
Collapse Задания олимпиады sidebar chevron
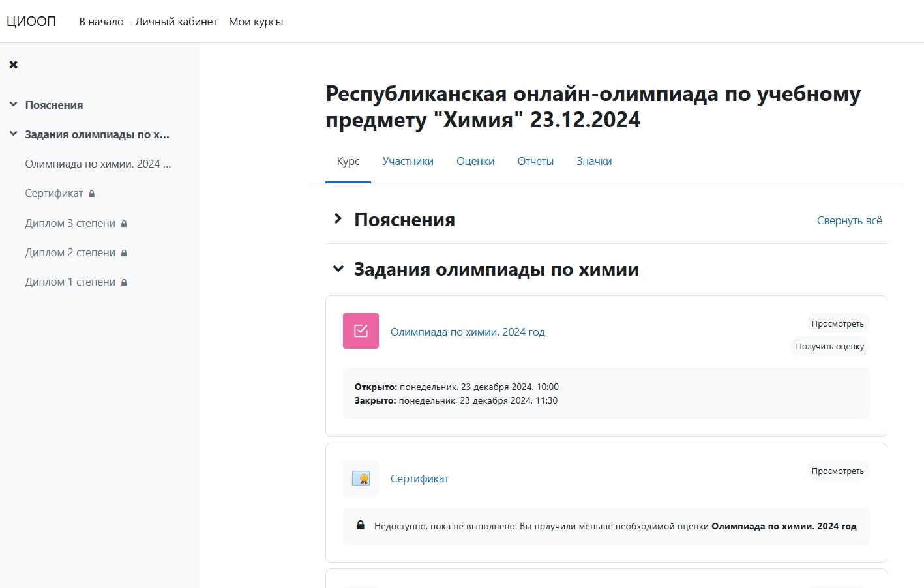pyautogui.click(x=13, y=134)
